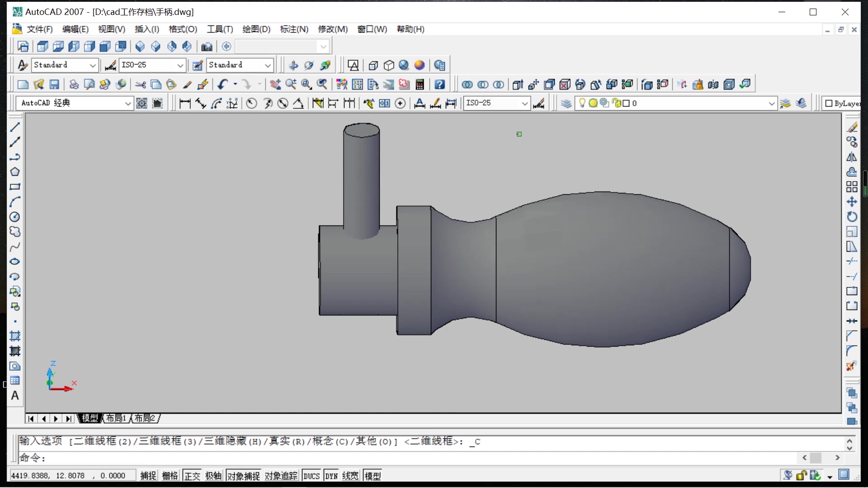Toggle 栅格 grid display
868x488 pixels.
click(170, 476)
